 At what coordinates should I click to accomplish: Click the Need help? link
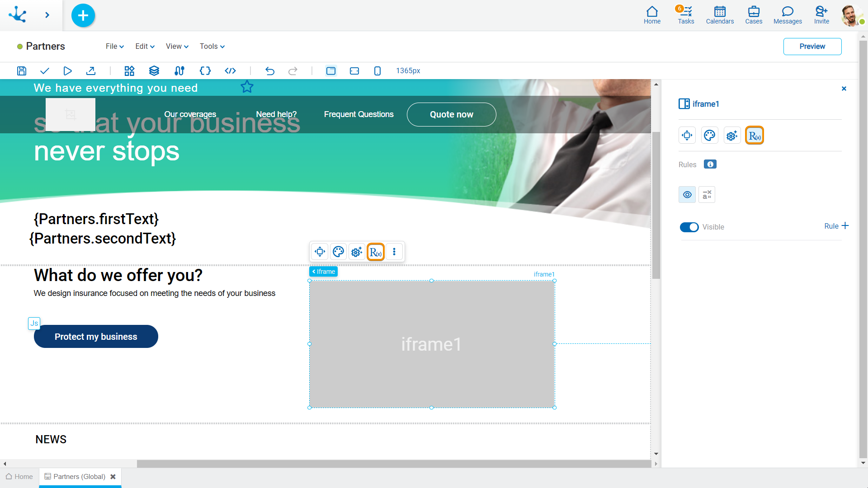276,114
